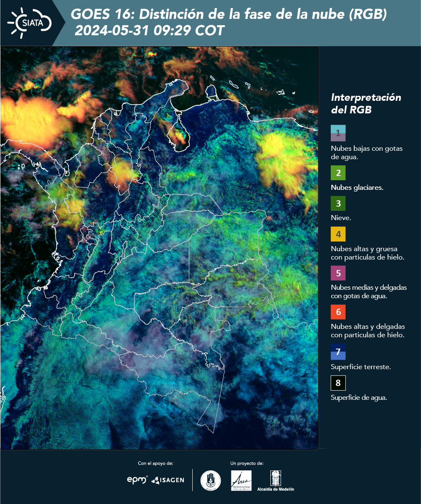
Task: Click the Área Metropolitana logo
Action: pos(241,480)
